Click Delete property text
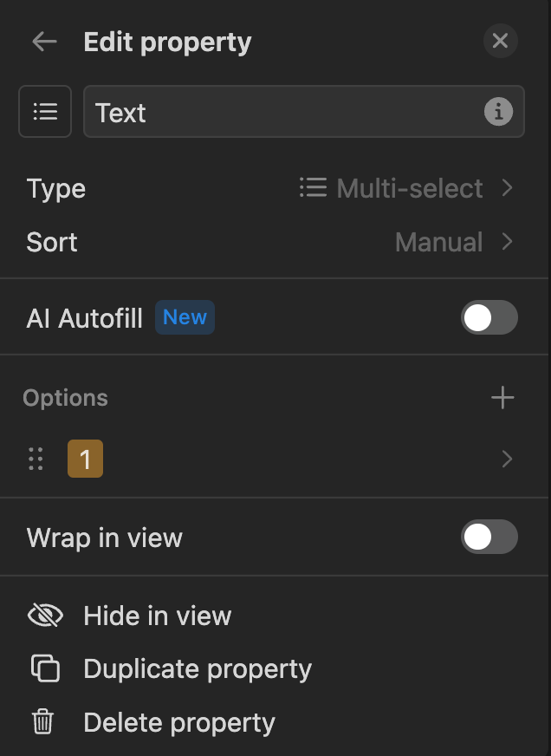The image size is (551, 756). click(178, 722)
